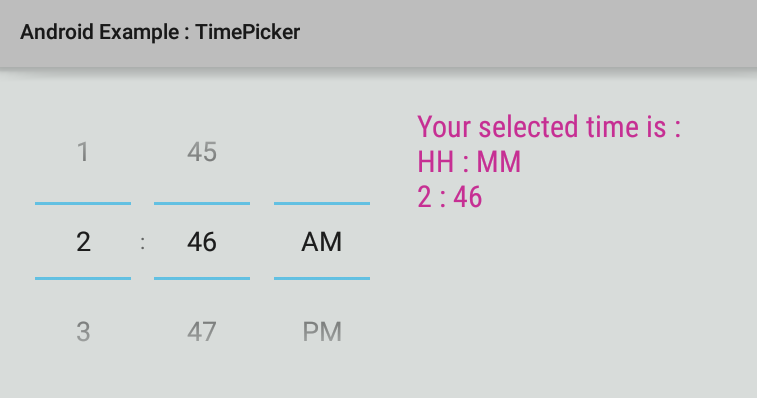Screen dimensions: 757x398
Task: Click the blue divider below minute 46
Action: 202,278
